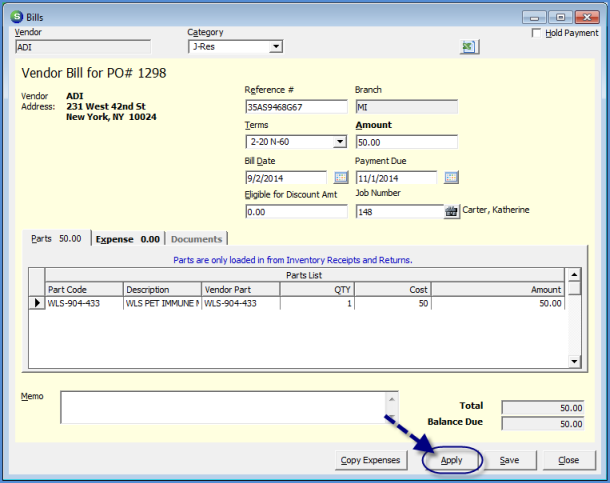Click the Vendor Part column header
This screenshot has height=483, width=610.
coord(240,289)
